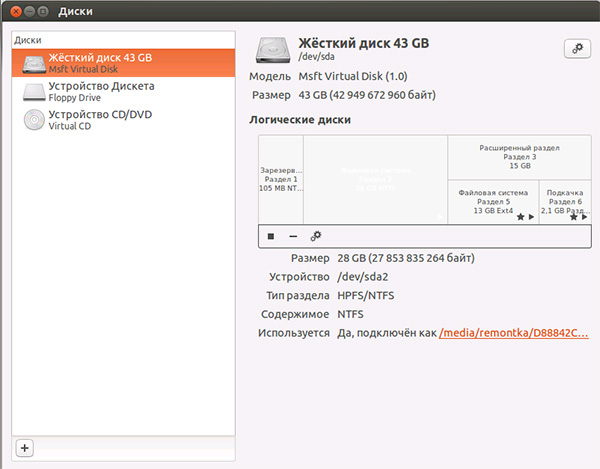Click the play triangle icon on Раздел 6
The image size is (600, 469).
point(584,217)
